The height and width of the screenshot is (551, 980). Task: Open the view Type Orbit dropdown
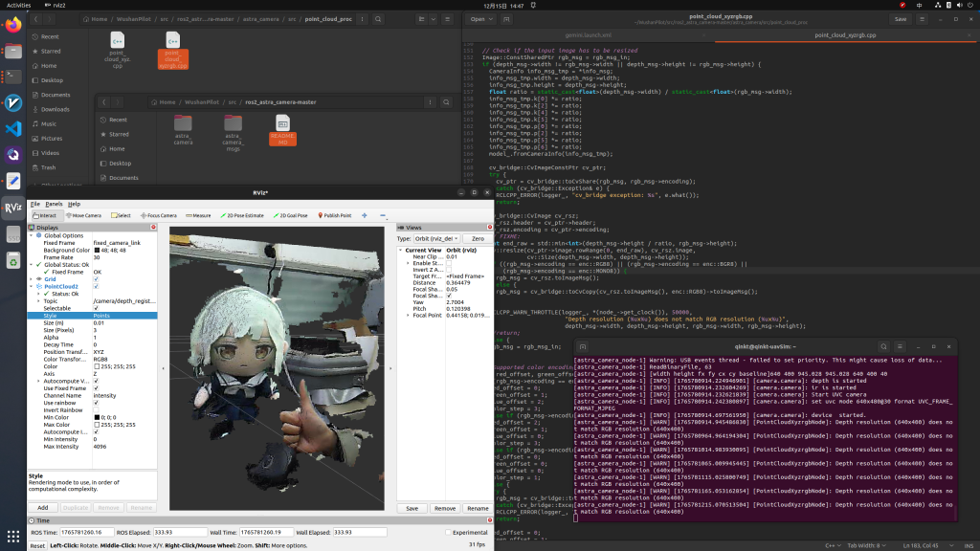pyautogui.click(x=437, y=238)
